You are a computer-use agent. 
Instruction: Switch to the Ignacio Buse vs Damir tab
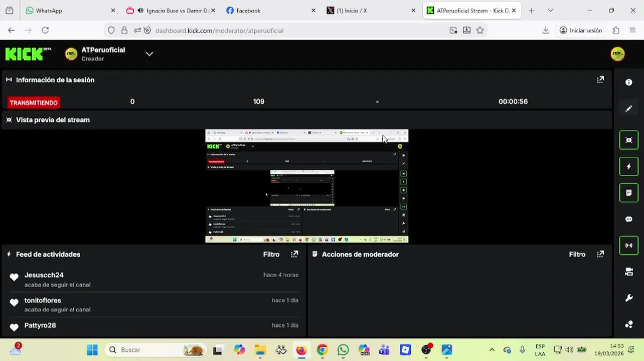(x=171, y=11)
